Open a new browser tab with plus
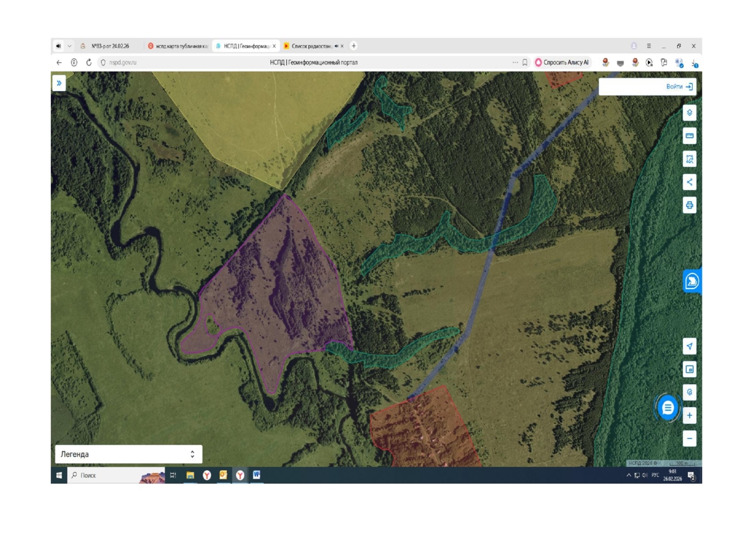 (x=353, y=46)
